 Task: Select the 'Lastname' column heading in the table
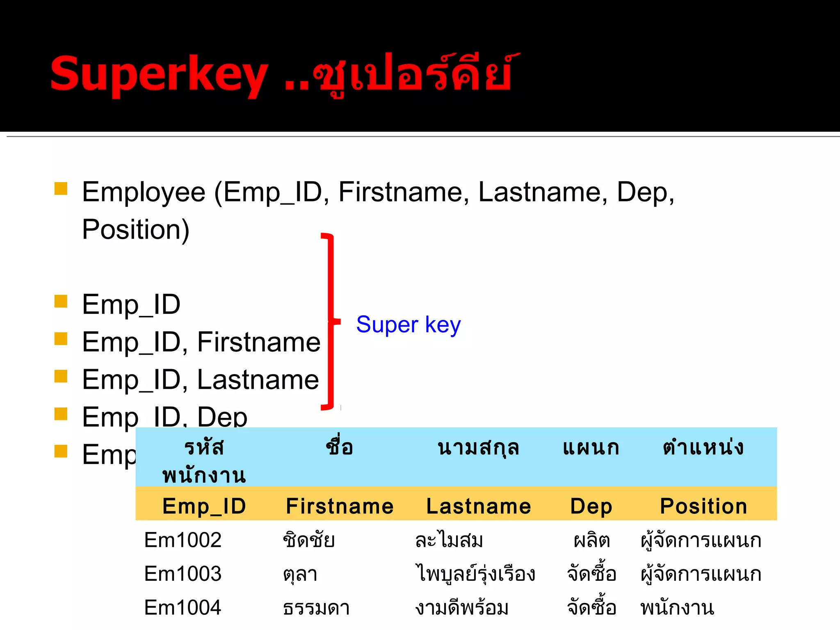tap(479, 506)
